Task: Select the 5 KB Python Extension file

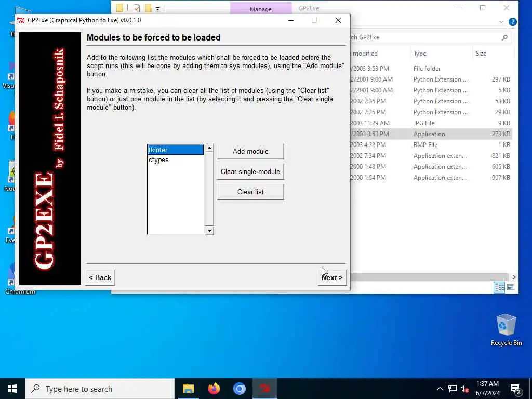Action: pyautogui.click(x=431, y=90)
